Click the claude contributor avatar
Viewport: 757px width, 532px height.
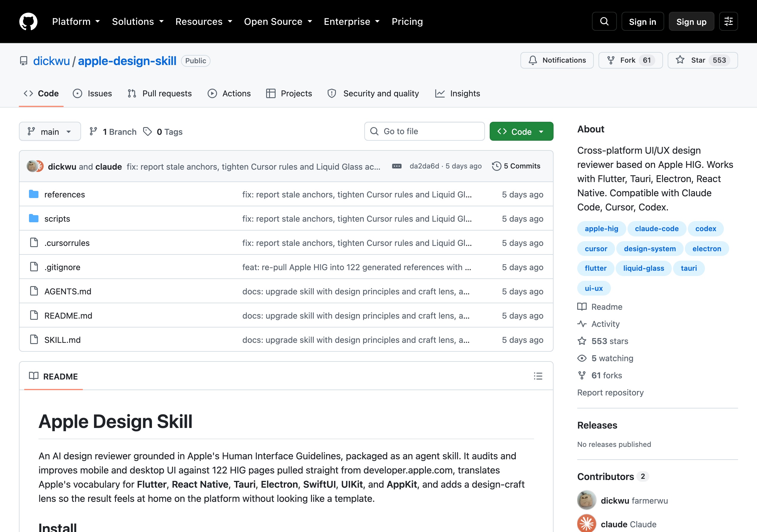coord(587,524)
